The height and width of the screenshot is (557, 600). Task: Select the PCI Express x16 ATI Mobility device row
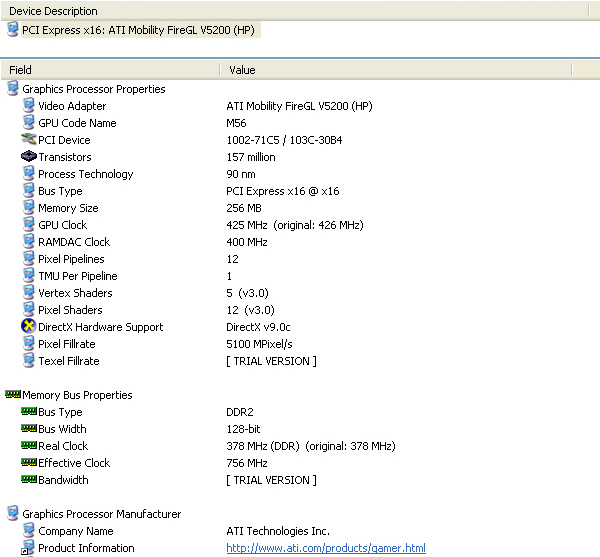pyautogui.click(x=138, y=30)
